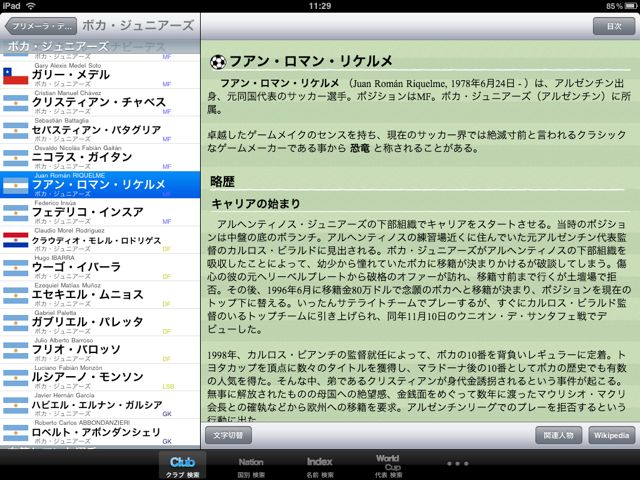Click the bold word 恐竜 in article
This screenshot has width=640, height=480.
tap(360, 148)
